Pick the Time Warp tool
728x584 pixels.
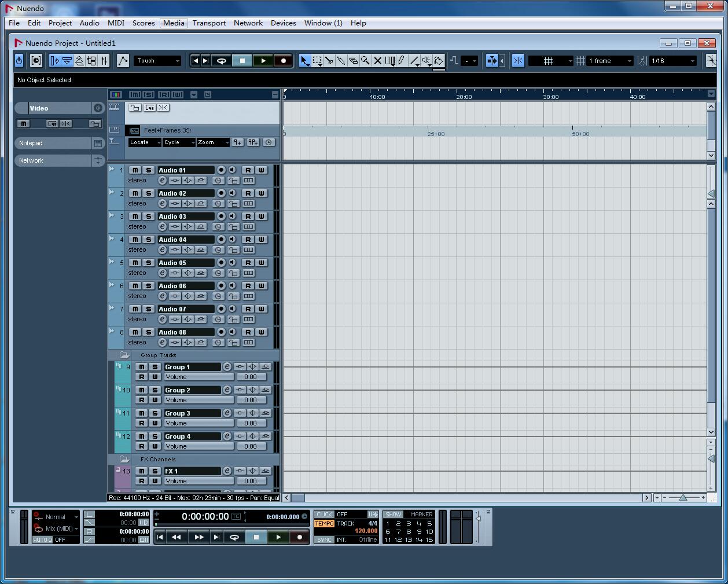coord(389,61)
